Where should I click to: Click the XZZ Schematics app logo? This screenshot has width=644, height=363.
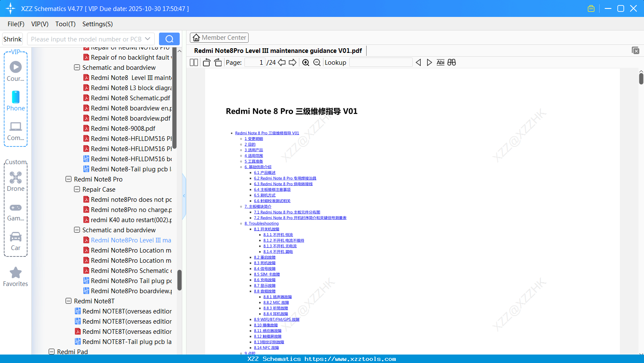coord(10,8)
